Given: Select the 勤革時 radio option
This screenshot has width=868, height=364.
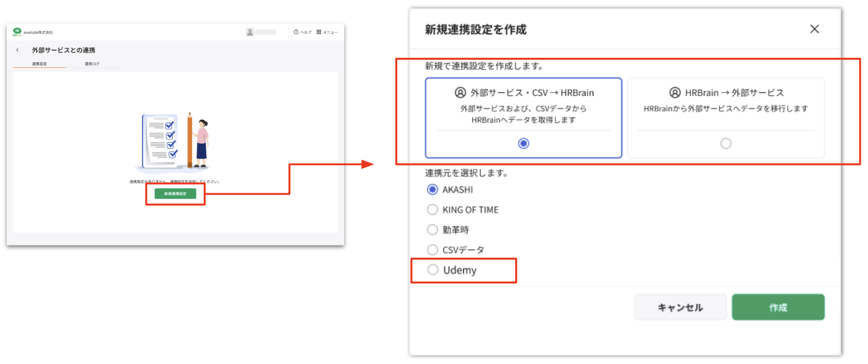Looking at the screenshot, I should 432,230.
